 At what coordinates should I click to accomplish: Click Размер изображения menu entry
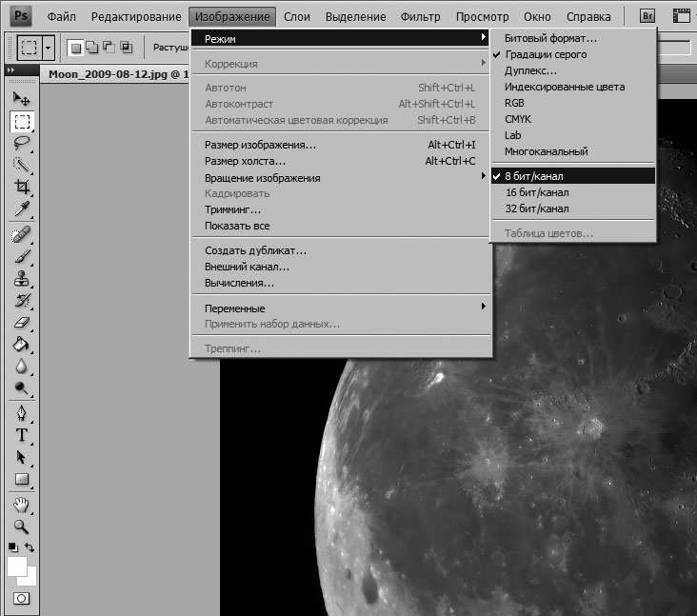tap(260, 145)
